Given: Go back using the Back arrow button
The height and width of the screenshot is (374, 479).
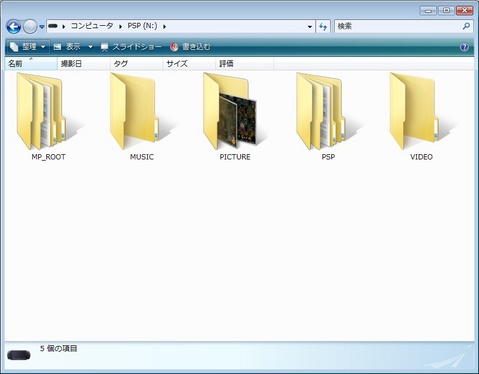Looking at the screenshot, I should 14,27.
